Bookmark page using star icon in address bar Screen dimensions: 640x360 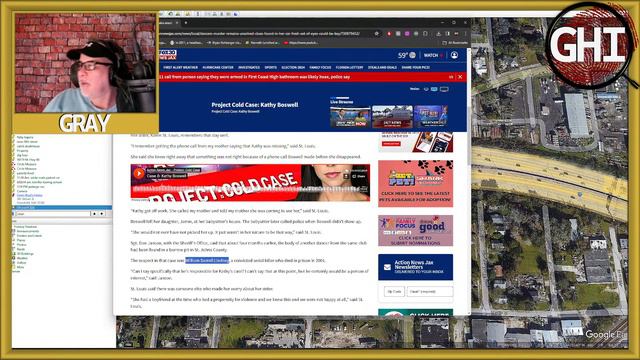(376, 33)
